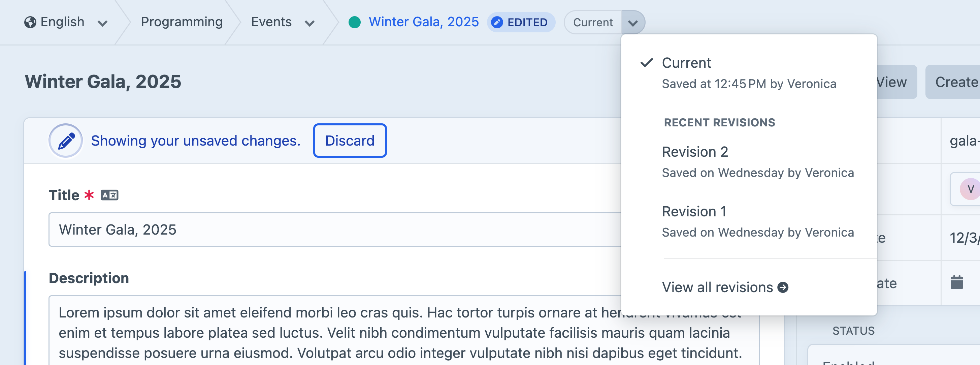Click the globe language icon
The image size is (980, 365).
pos(30,22)
